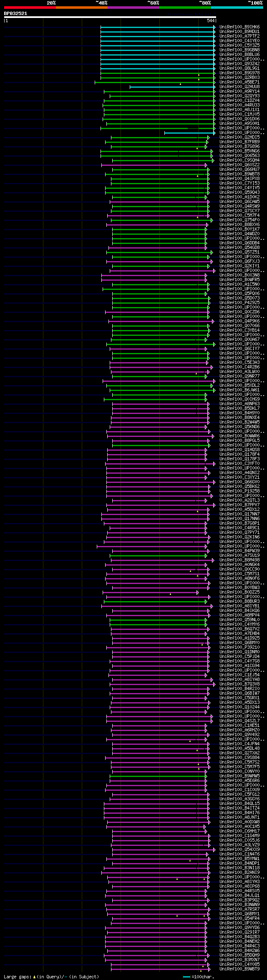Select the label UniRef100_B2ANI9

239,872
